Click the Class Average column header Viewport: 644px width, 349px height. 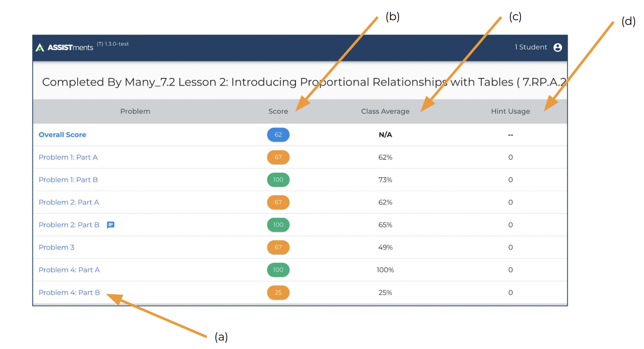385,111
